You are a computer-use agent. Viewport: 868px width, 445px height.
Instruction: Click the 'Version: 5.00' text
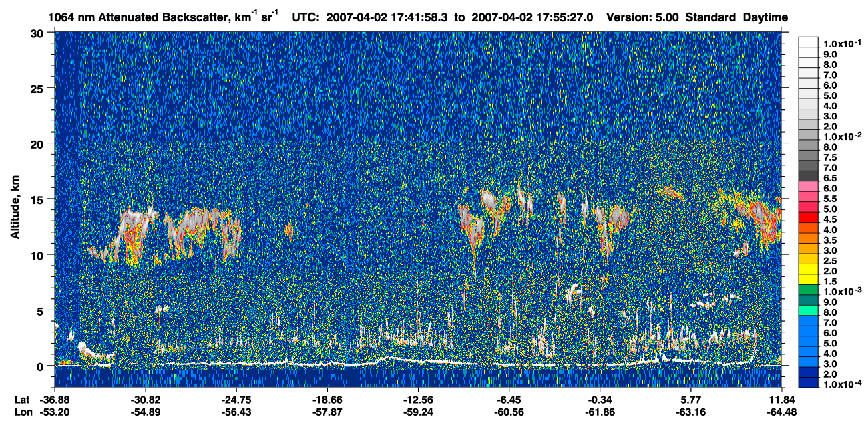642,17
